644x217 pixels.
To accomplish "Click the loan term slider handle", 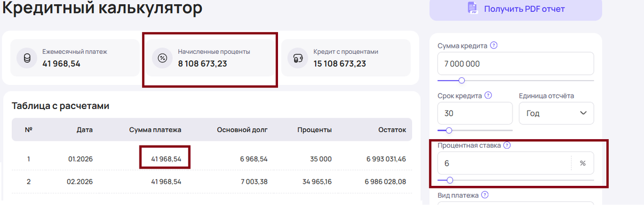I will coord(449,130).
